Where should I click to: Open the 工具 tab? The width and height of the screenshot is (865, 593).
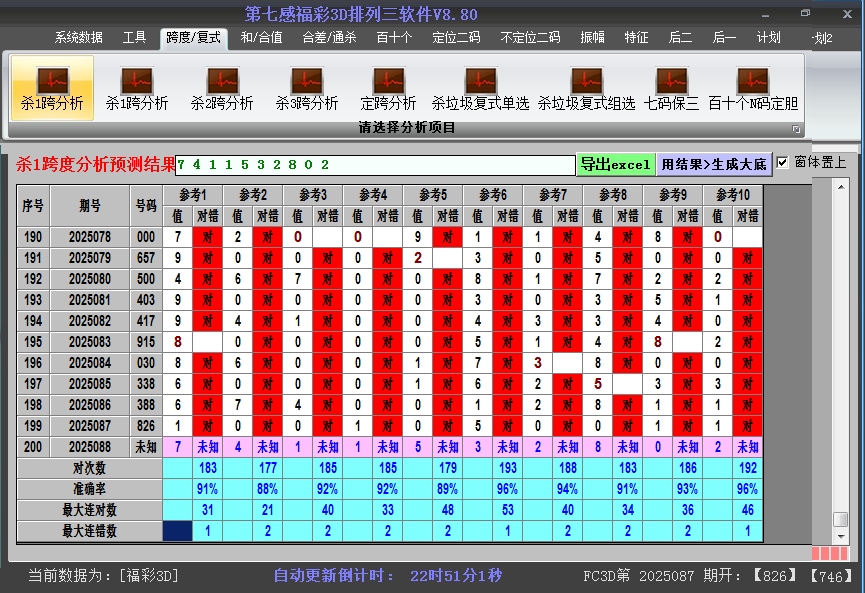pyautogui.click(x=134, y=38)
